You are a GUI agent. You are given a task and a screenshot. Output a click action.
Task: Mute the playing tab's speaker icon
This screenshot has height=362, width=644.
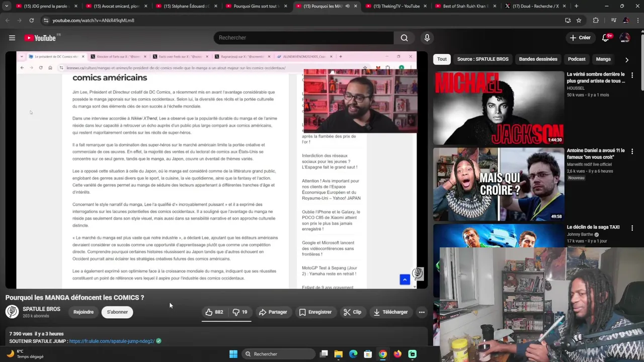click(x=347, y=6)
